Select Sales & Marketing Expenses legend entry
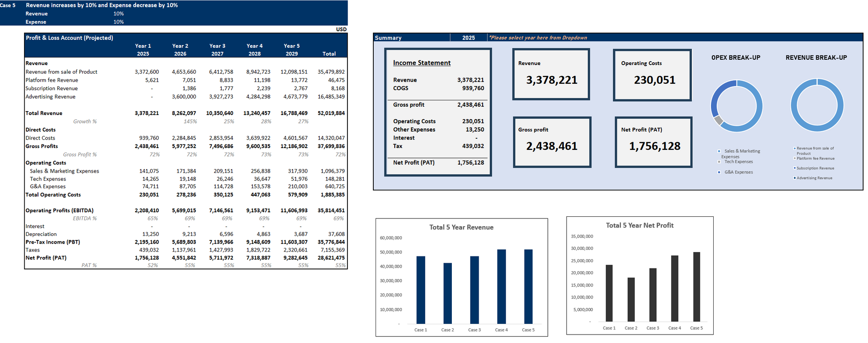Image resolution: width=868 pixels, height=343 pixels. tap(742, 151)
